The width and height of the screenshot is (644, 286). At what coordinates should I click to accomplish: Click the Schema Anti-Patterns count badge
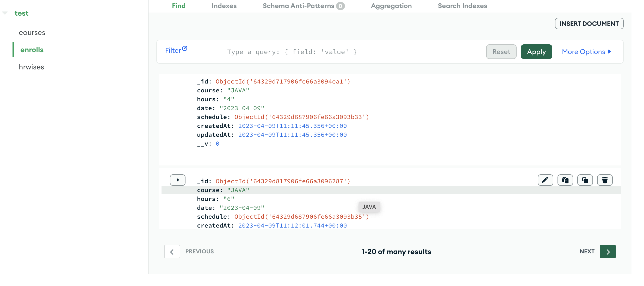(341, 6)
